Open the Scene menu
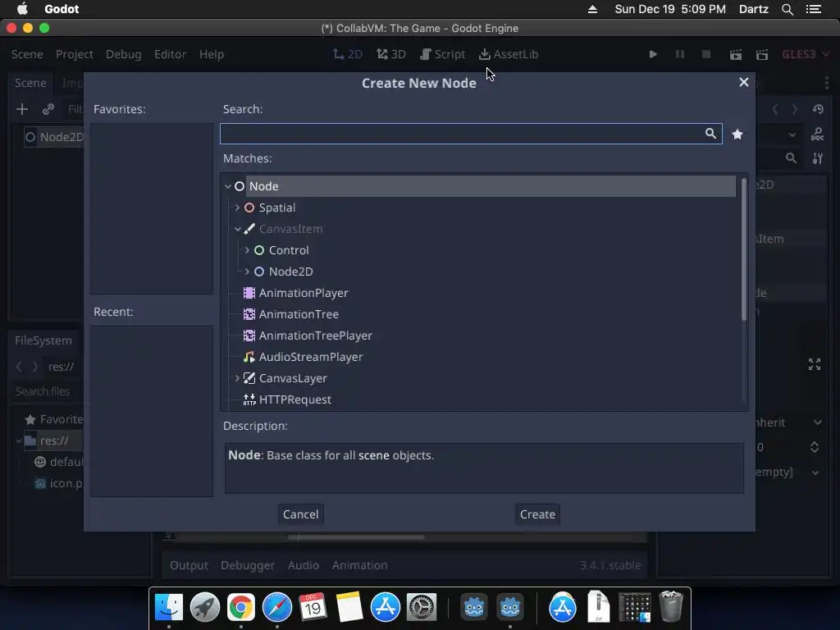 (27, 54)
